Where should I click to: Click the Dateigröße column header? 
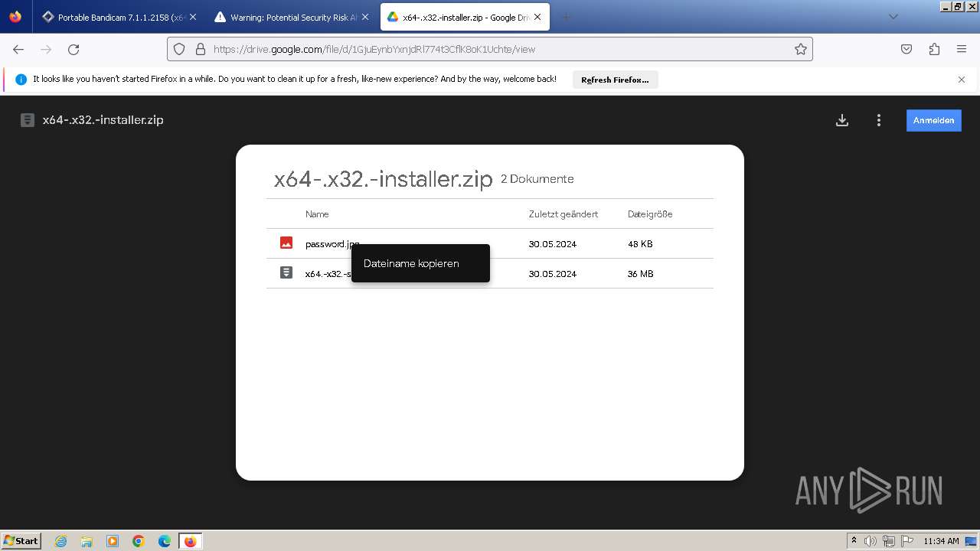point(650,214)
